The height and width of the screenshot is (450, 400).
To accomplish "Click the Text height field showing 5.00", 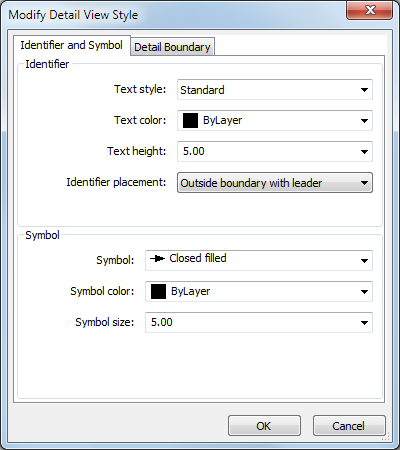I will point(275,151).
